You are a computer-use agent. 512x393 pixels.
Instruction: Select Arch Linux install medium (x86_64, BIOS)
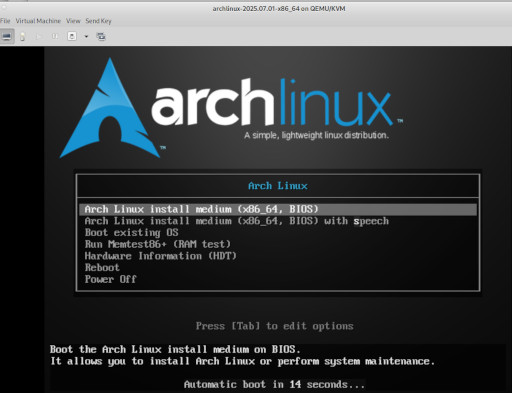tap(278, 209)
